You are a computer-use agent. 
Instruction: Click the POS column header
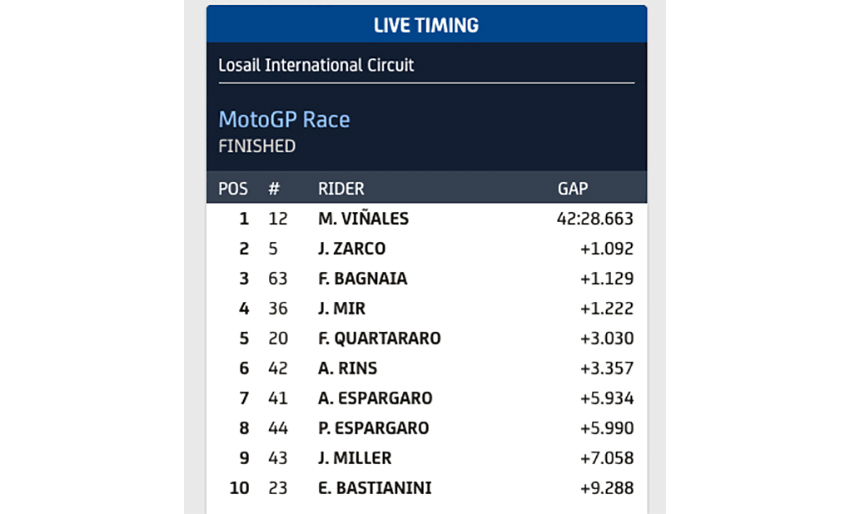233,188
